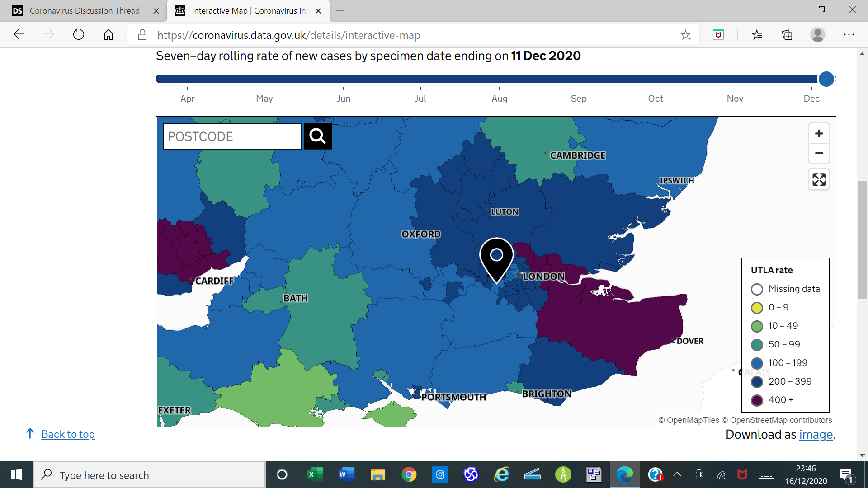Open Settings and more menu
This screenshot has height=488, width=868.
click(849, 35)
